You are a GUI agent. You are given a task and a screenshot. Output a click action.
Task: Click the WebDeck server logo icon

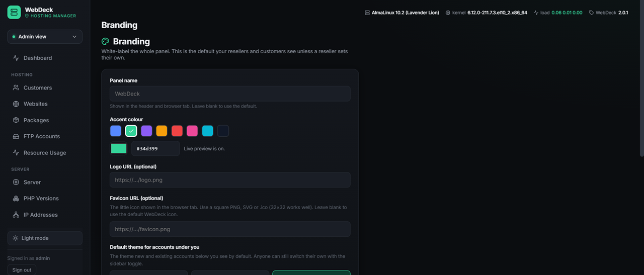tap(14, 13)
